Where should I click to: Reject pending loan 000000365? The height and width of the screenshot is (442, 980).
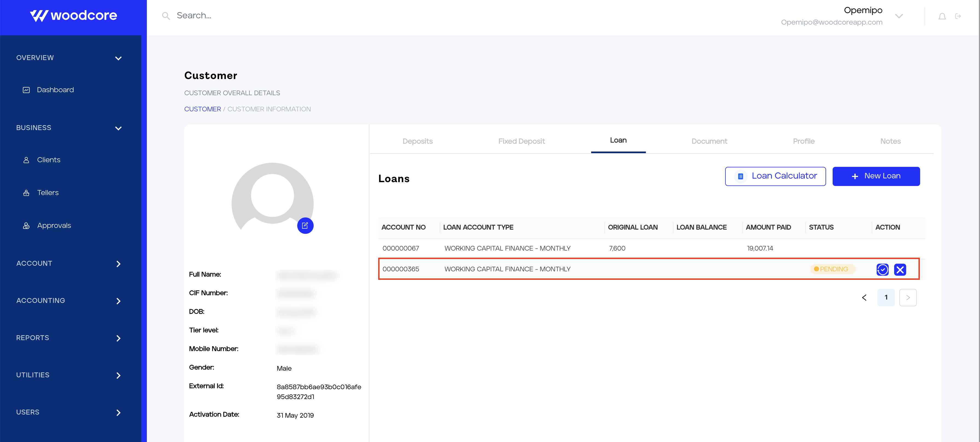900,269
